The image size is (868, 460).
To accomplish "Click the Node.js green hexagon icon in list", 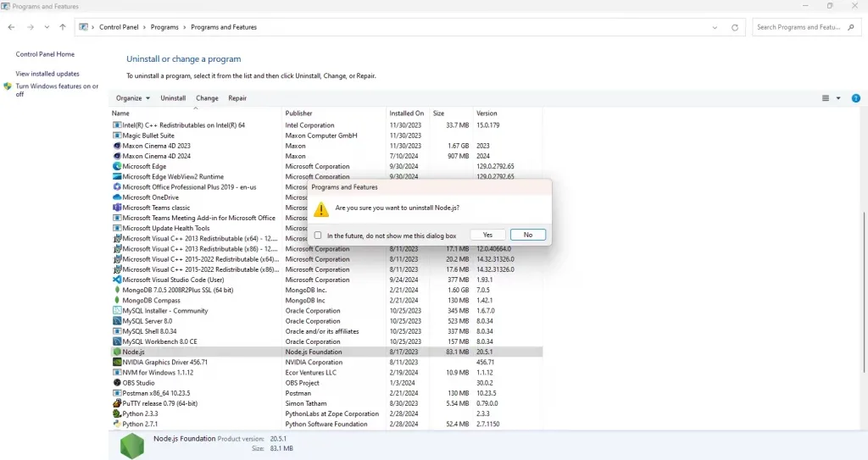I will tap(117, 352).
